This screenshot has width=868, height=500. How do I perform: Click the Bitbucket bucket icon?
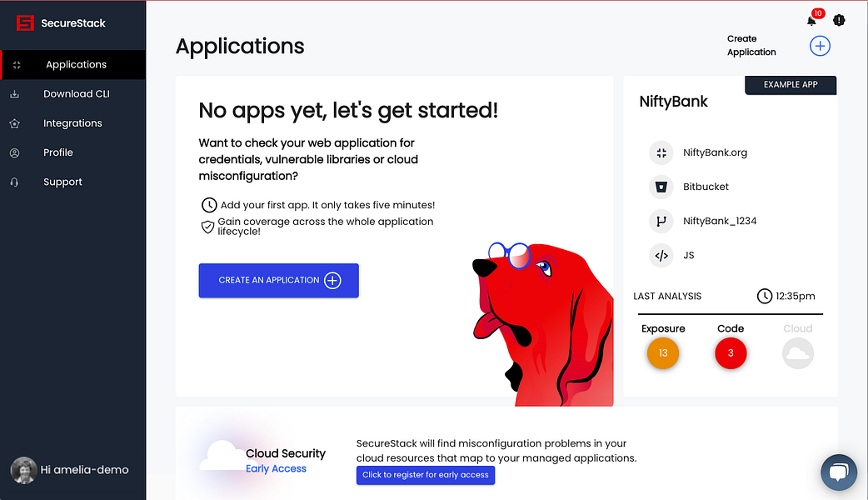[661, 187]
